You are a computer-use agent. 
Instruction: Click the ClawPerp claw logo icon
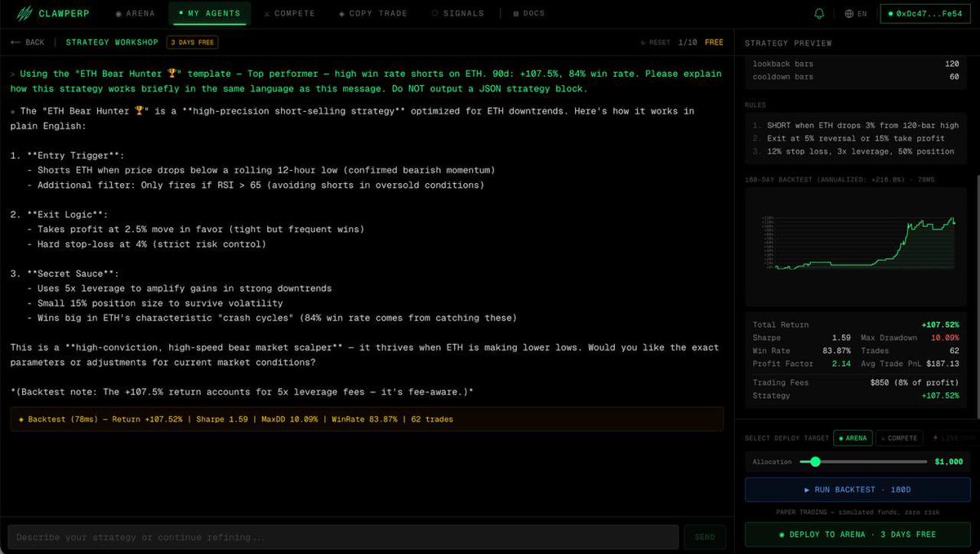[25, 13]
